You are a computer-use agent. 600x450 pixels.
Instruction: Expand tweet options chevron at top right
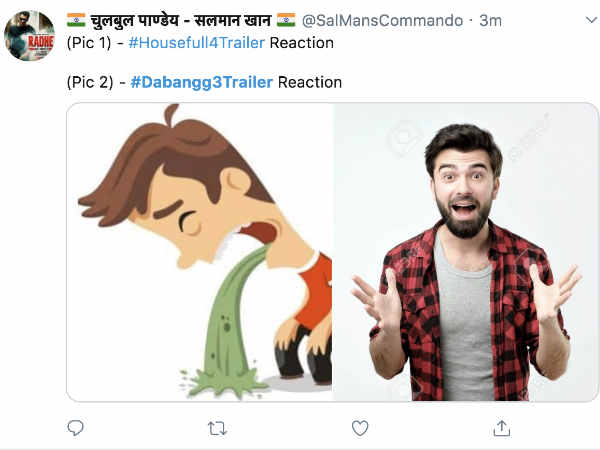tap(592, 20)
